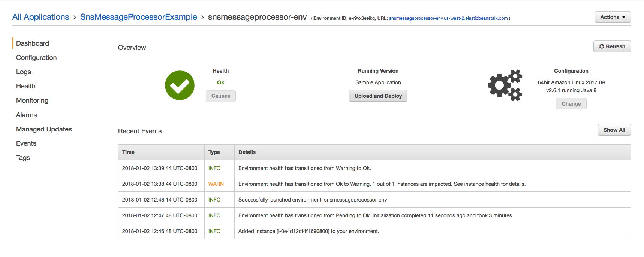Open Managed Updates page
This screenshot has width=644, height=257.
[44, 129]
